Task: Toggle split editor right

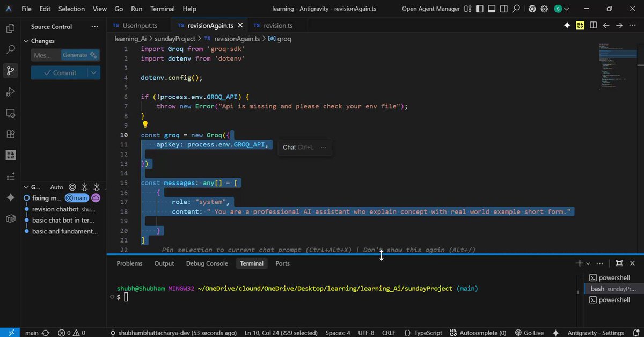Action: (x=593, y=25)
